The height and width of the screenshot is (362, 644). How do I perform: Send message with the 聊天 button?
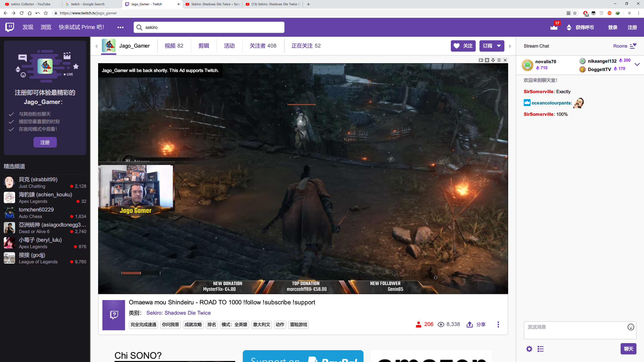pos(628,349)
